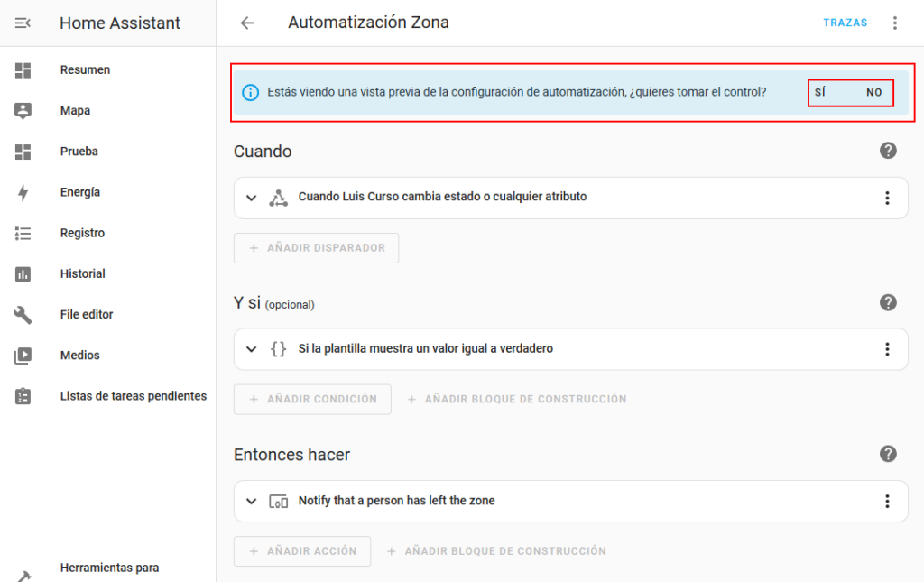Click the info icon in banner
Image resolution: width=924 pixels, height=582 pixels.
pyautogui.click(x=251, y=93)
